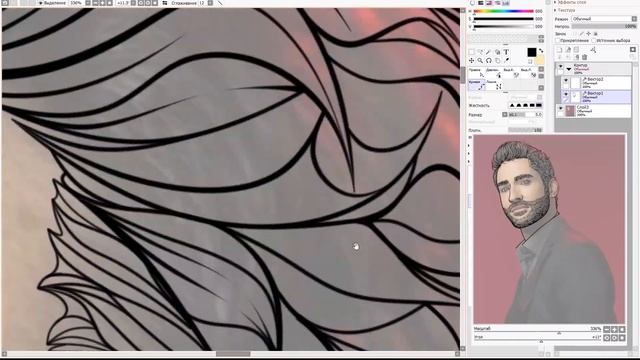Toggle the RGB sliders panel icon
The height and width of the screenshot is (360, 640).
coord(480,3)
